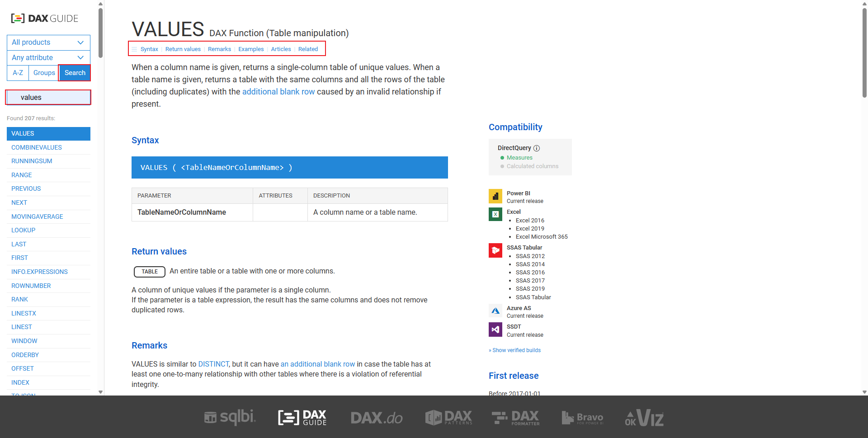Viewport: 868px width, 438px height.
Task: Jump to the Articles section link
Action: [x=281, y=49]
